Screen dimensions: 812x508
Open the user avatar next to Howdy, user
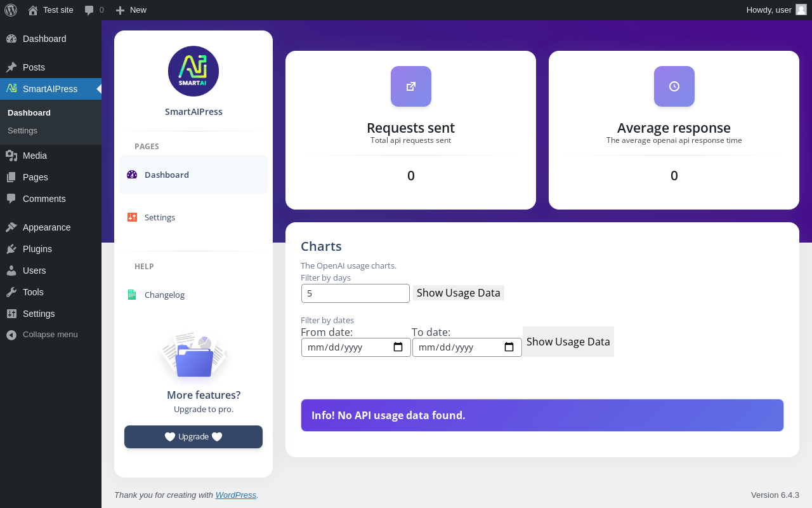coord(801,10)
